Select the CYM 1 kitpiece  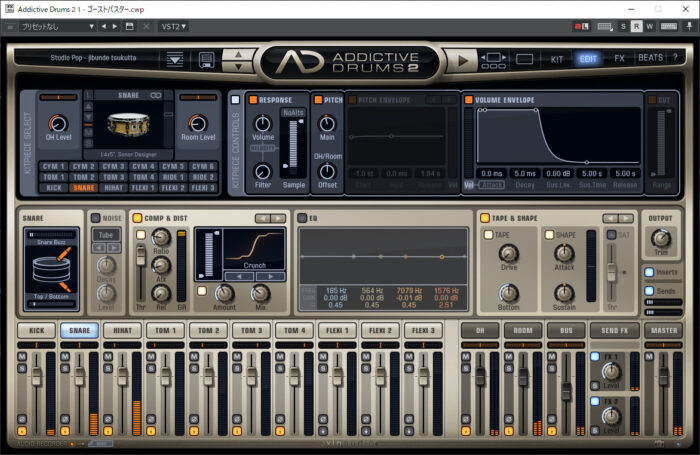[x=54, y=166]
